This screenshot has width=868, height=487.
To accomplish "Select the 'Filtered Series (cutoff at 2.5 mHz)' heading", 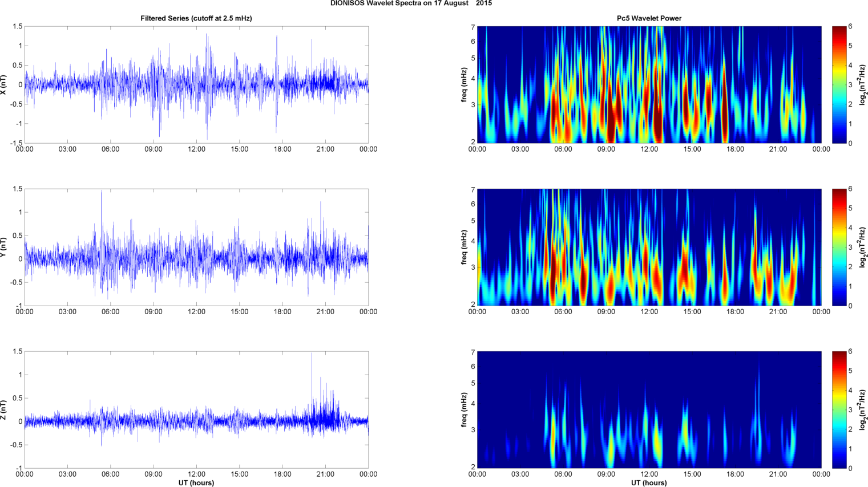I will (x=196, y=18).
